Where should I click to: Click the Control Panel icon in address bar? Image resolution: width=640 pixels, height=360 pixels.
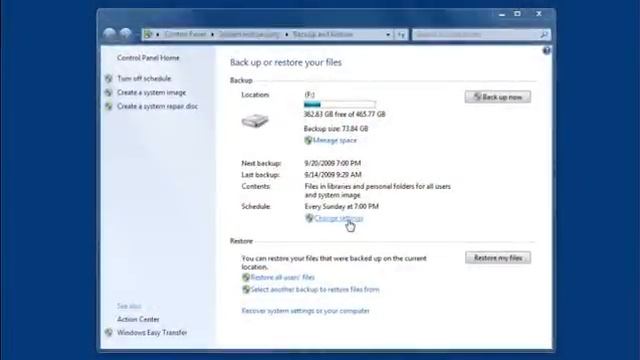tap(149, 35)
